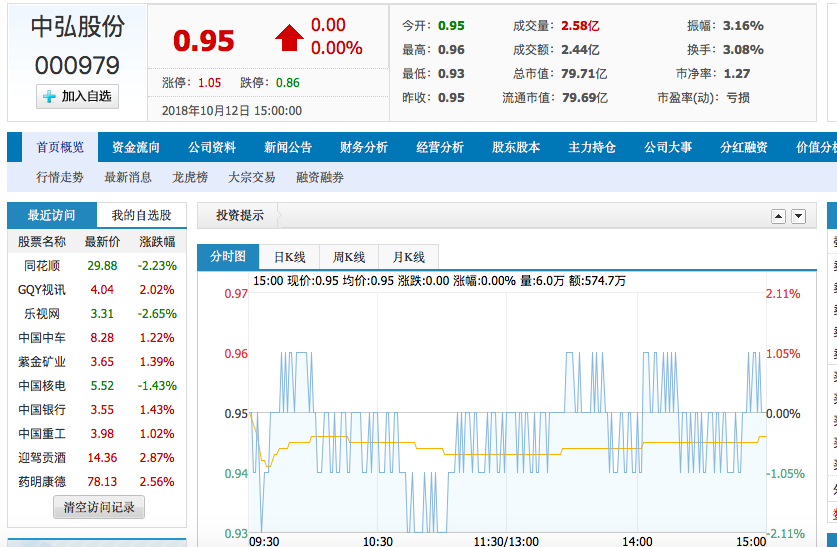Open 分红融资 tab
The image size is (837, 547).
coord(744,147)
